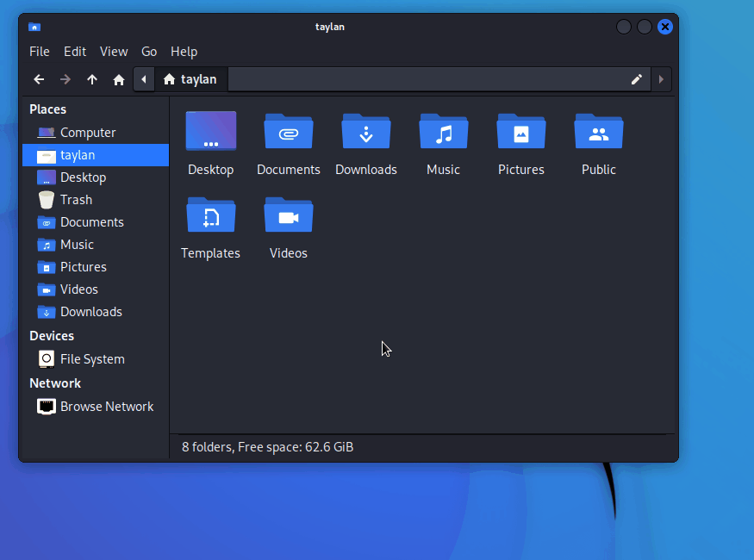Click the path bar left scroll arrow
The image size is (754, 560).
(x=144, y=79)
